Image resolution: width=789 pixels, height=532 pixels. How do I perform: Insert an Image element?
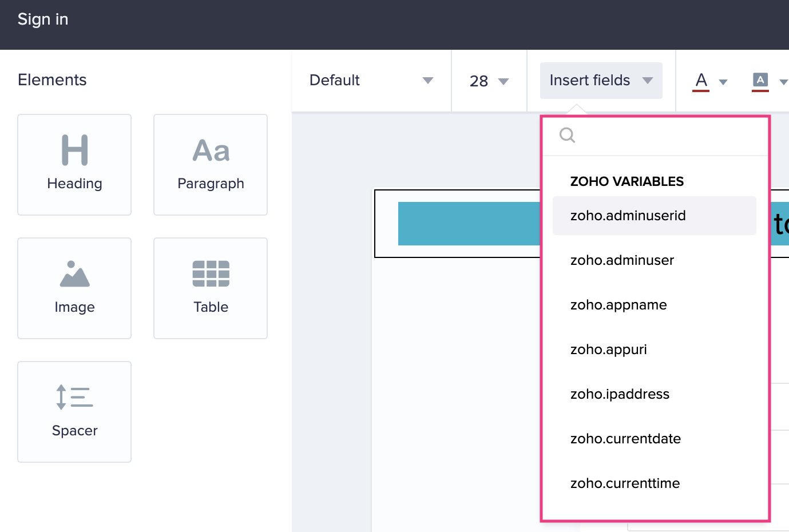74,288
